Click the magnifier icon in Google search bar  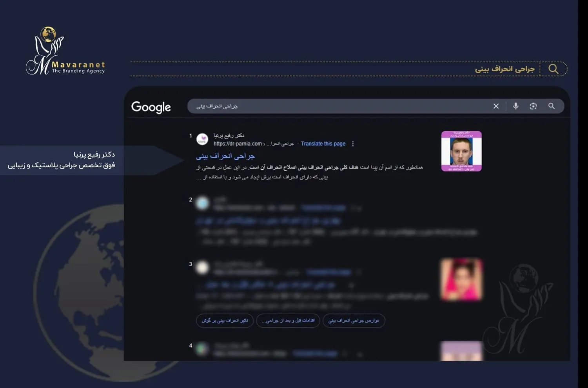pyautogui.click(x=552, y=106)
